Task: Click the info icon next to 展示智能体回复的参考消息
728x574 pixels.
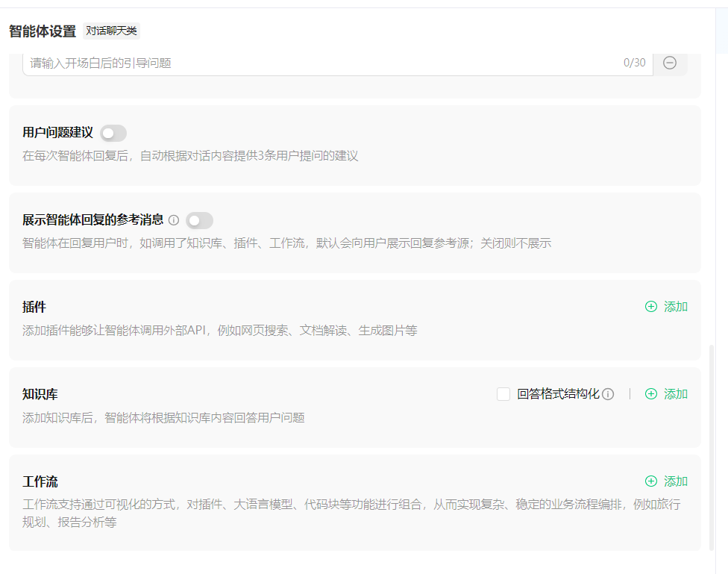Action: click(173, 219)
